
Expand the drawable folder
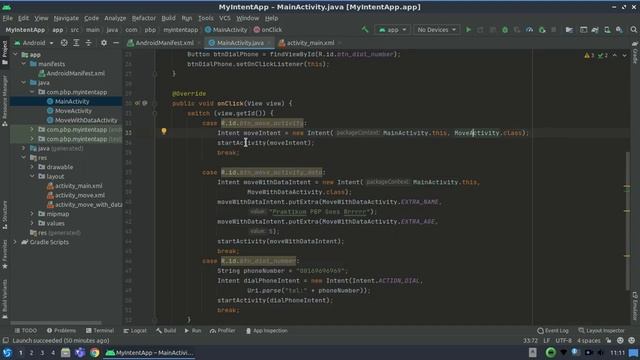click(x=32, y=167)
